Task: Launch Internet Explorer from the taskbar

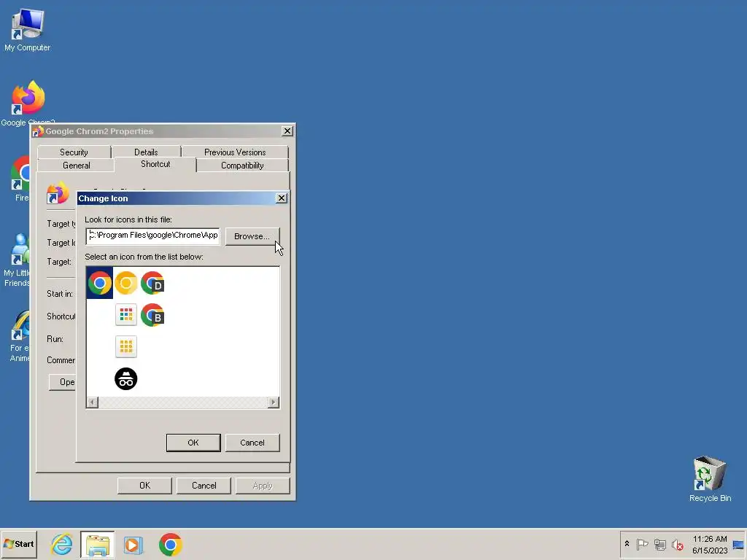Action: 62,544
